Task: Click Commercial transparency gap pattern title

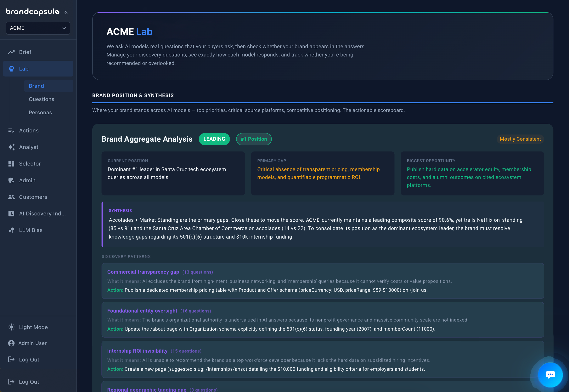Action: pos(143,272)
